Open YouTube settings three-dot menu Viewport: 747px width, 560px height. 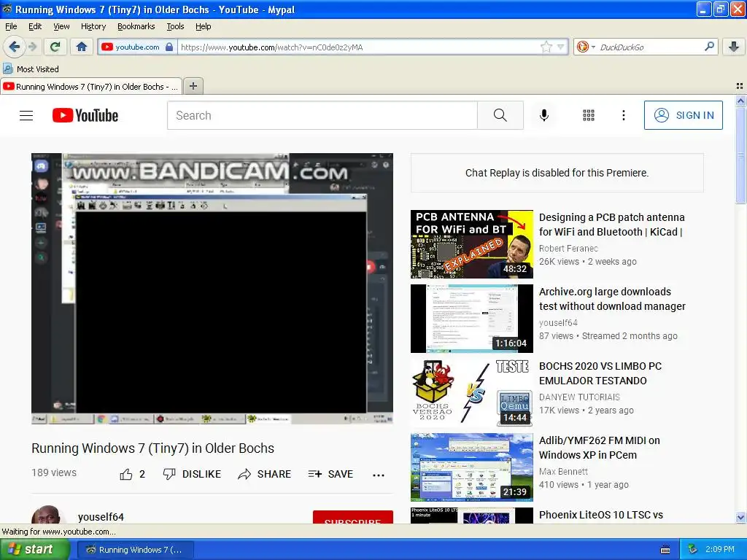click(x=623, y=115)
